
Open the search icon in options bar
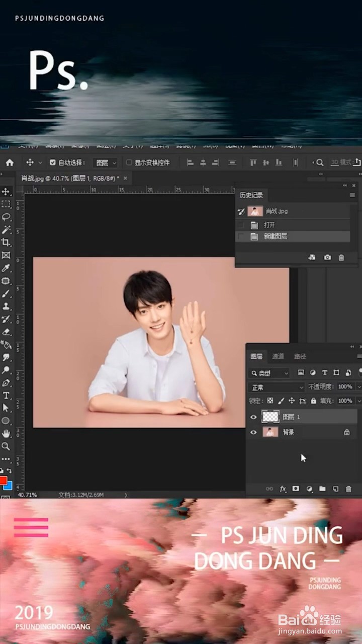(x=320, y=163)
